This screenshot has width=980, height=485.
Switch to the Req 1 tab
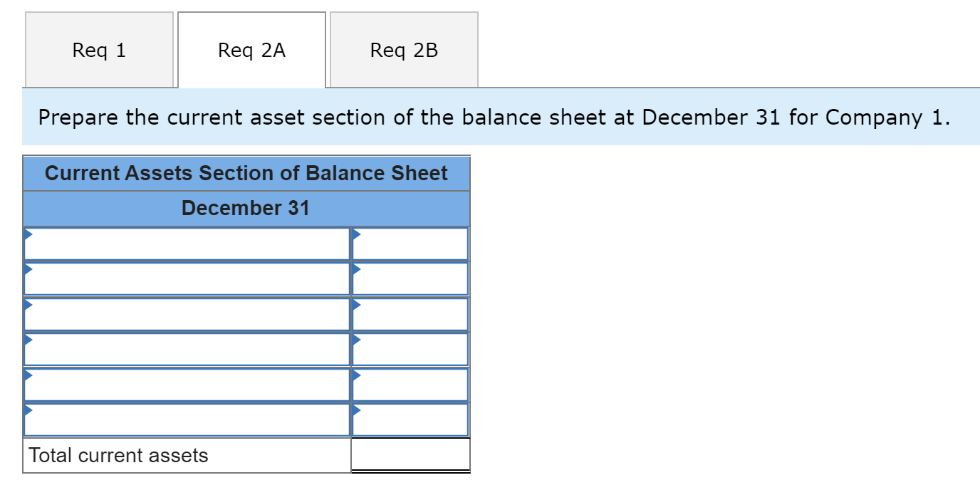pos(99,50)
